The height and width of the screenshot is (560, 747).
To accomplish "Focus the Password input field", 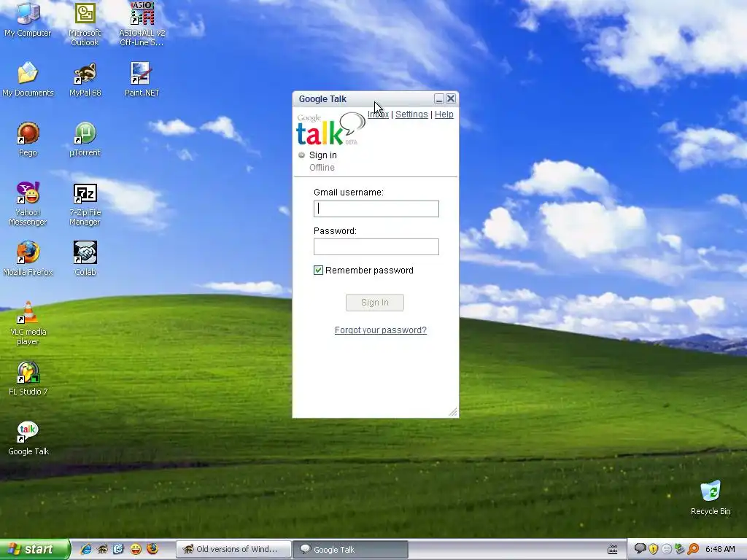I will (376, 246).
